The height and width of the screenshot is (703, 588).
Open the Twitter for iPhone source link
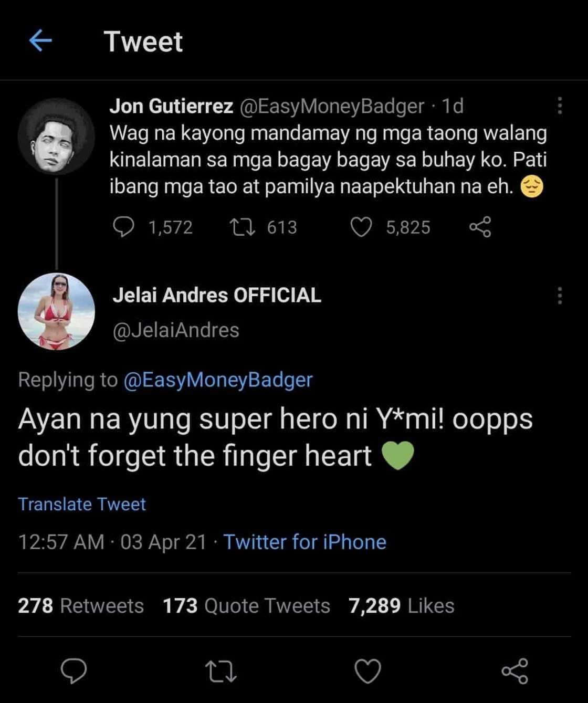305,542
